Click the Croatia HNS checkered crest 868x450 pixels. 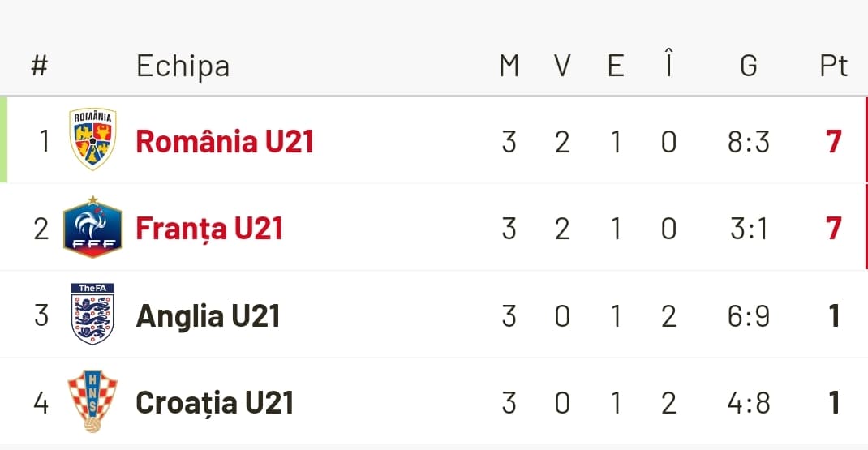[x=92, y=401]
